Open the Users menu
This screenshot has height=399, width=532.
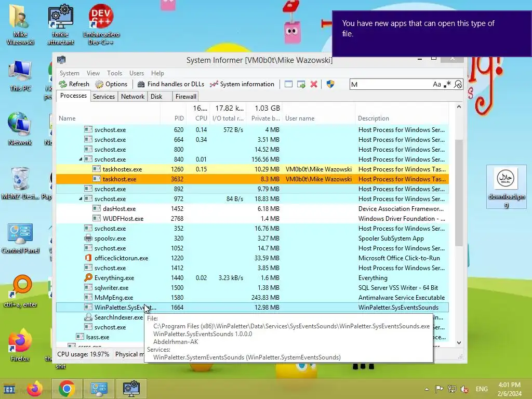tap(137, 73)
